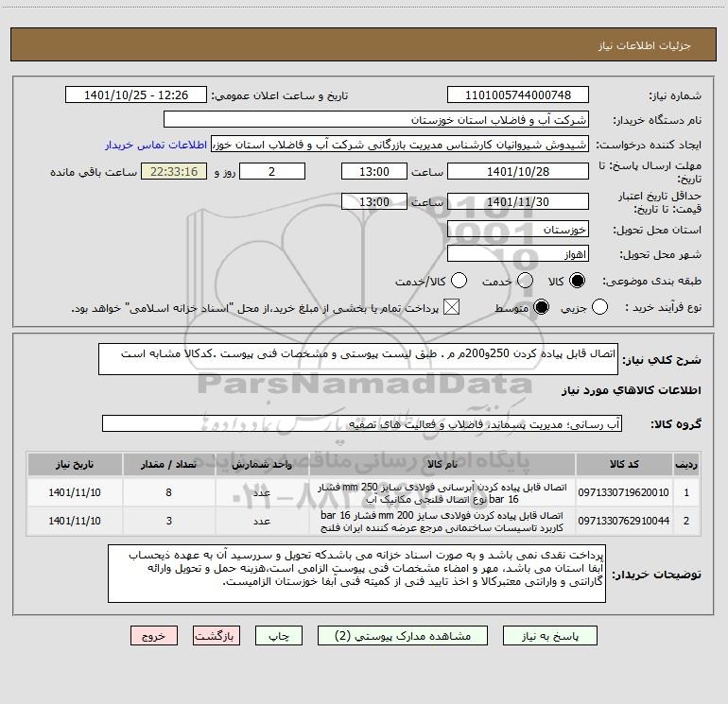This screenshot has width=728, height=704.
Task: Click the response deadline date 1401/10/28
Action: [x=518, y=171]
